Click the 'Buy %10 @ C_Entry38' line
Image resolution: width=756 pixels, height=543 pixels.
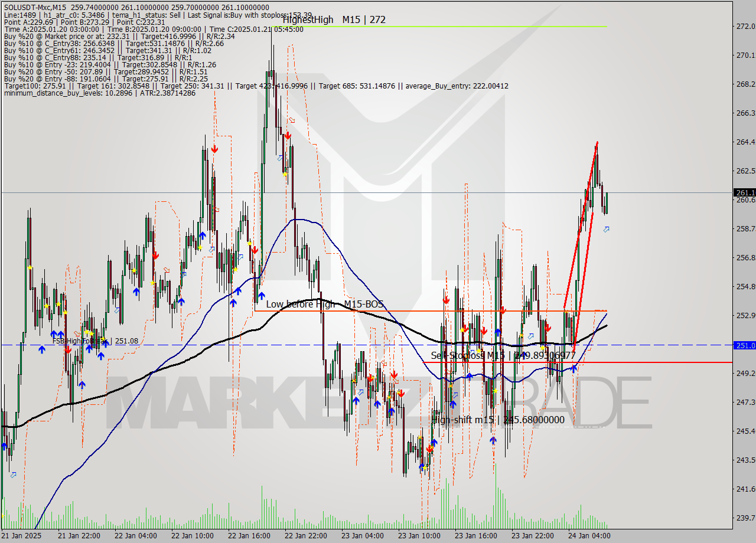[x=113, y=44]
